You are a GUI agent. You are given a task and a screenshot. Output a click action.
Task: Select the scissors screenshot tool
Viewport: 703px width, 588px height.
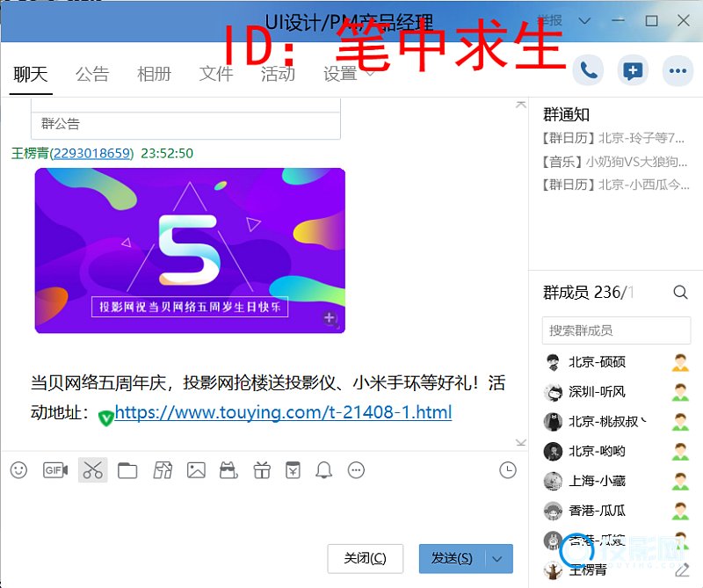point(93,470)
